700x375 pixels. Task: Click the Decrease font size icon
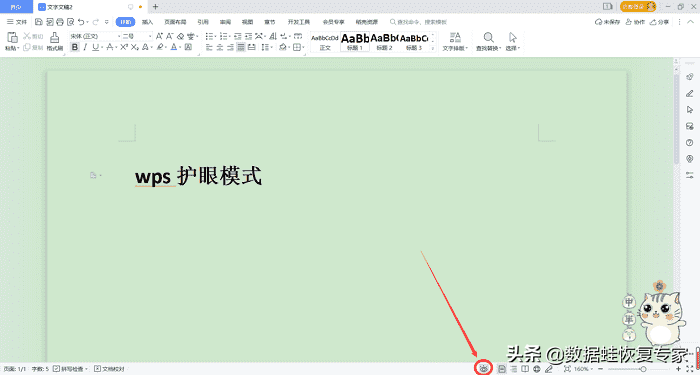tap(170, 36)
